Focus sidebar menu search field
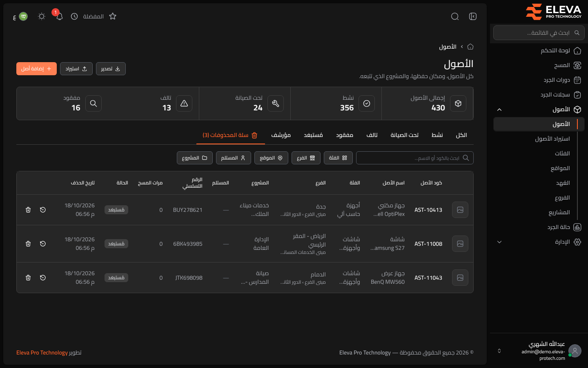Viewport: 588px width, 368px height. pos(539,33)
